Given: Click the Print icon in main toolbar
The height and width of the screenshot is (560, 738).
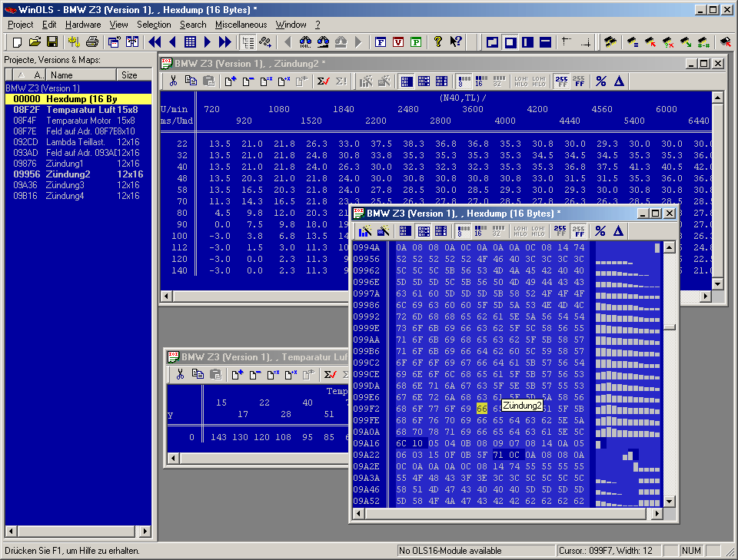Looking at the screenshot, I should (92, 41).
